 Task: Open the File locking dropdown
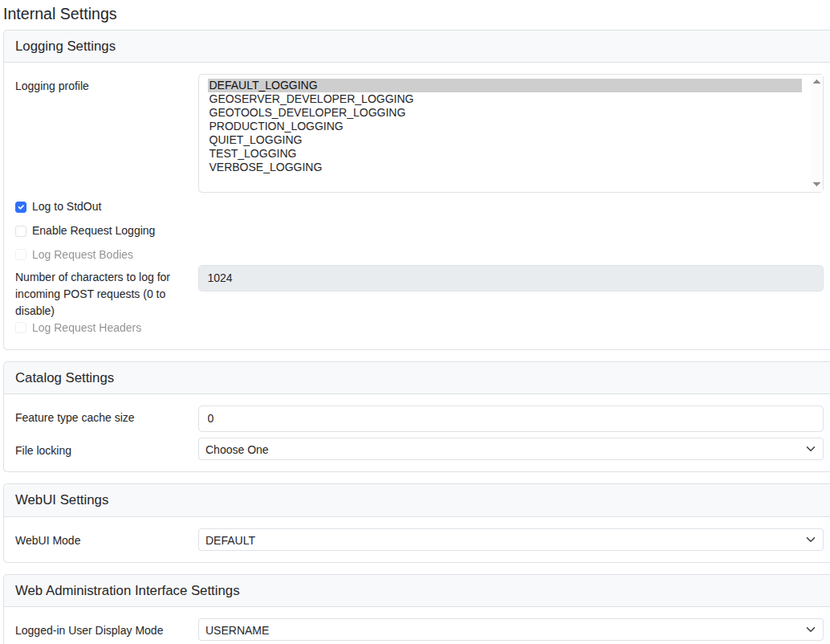click(x=511, y=450)
